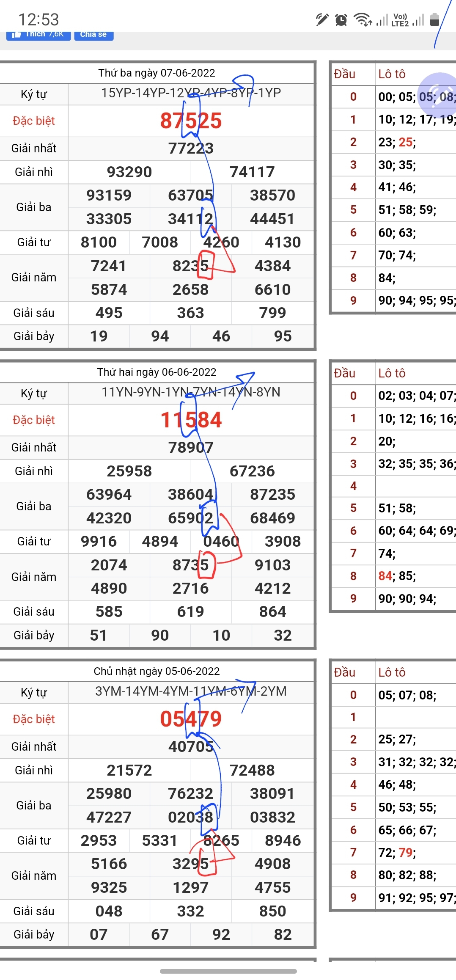
Task: Tap lô tô row 51; 58; 59;
Action: (x=407, y=210)
